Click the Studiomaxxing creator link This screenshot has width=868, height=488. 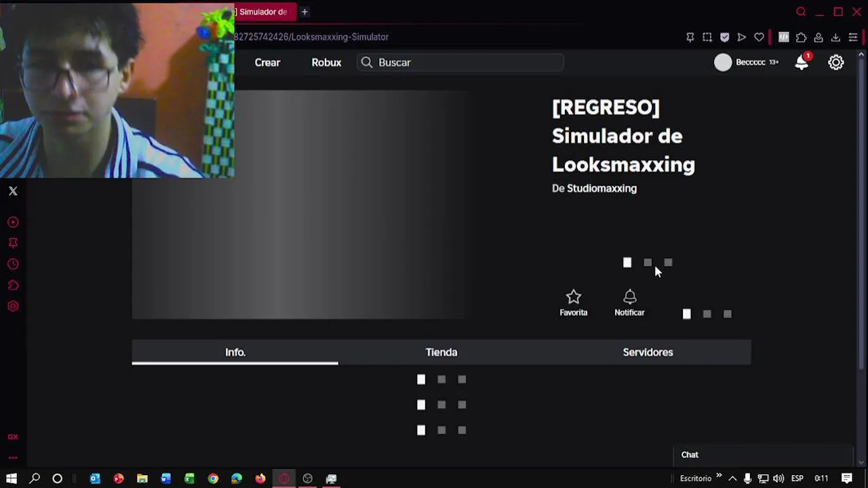click(x=601, y=188)
